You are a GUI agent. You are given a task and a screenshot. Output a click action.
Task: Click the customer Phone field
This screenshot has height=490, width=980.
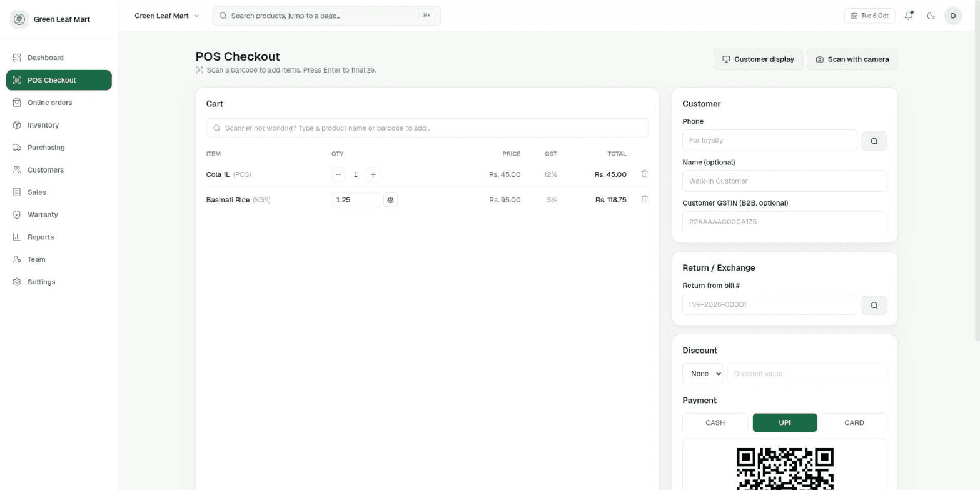pos(769,141)
